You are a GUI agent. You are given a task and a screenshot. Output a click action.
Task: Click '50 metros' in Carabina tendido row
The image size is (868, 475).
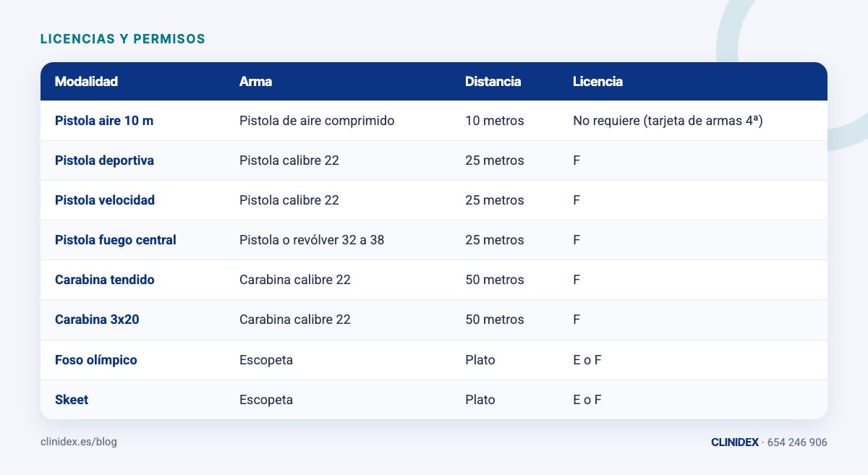[494, 280]
